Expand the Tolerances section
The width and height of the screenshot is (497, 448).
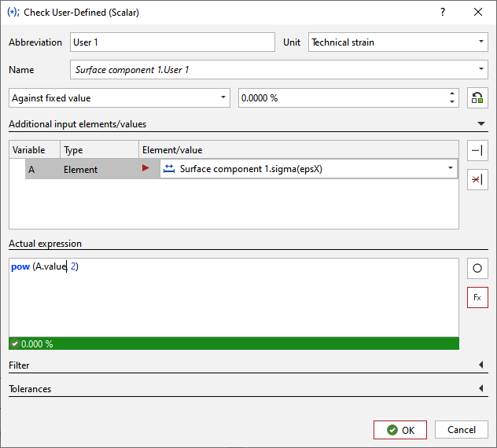[480, 388]
